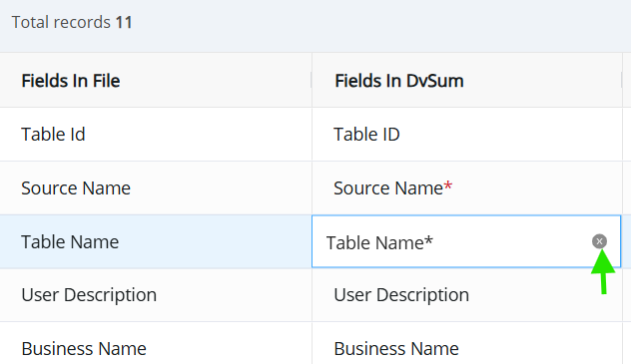This screenshot has height=364, width=631.
Task: Clear the Table Name* field mapping
Action: point(599,241)
